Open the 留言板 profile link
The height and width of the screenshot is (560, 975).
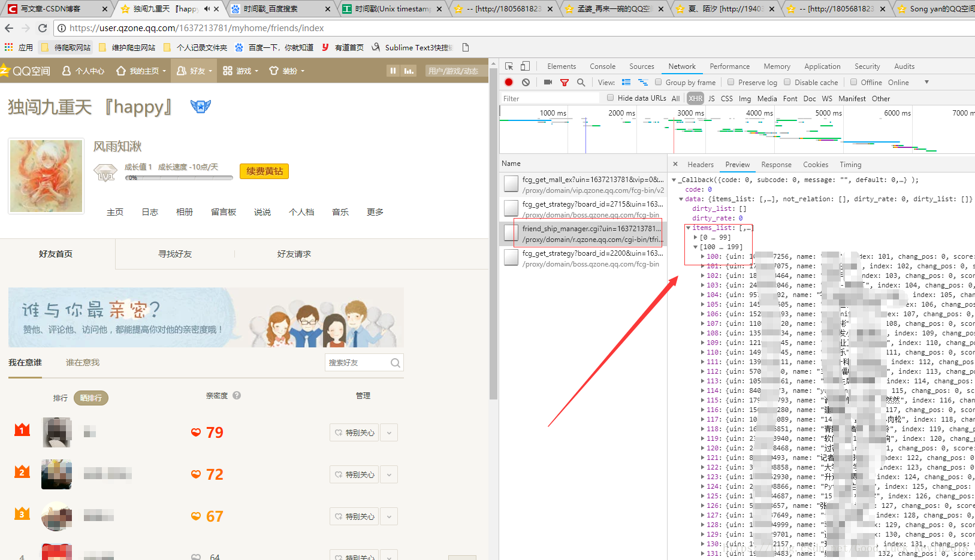224,212
